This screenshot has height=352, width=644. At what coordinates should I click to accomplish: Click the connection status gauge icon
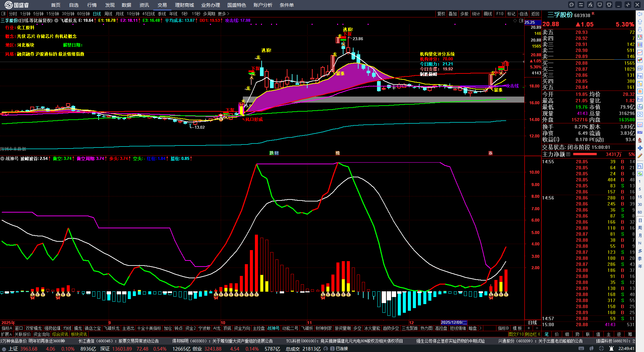[326, 349]
